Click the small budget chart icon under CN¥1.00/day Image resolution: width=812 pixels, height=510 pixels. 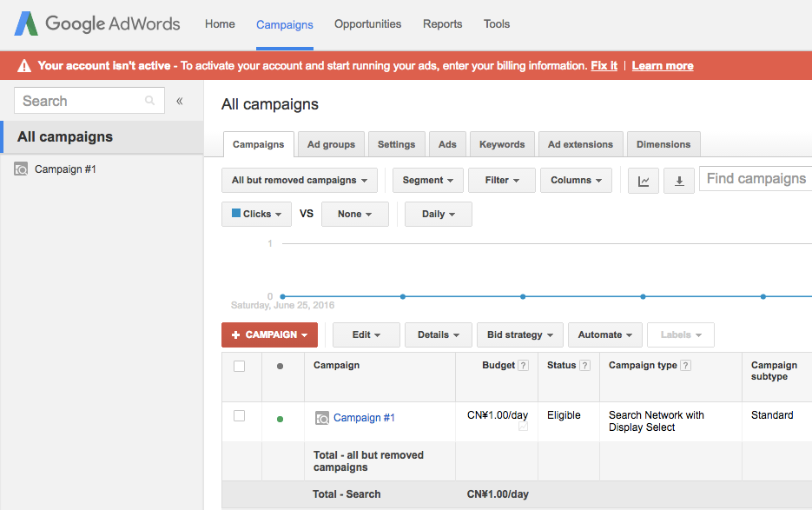[x=523, y=427]
